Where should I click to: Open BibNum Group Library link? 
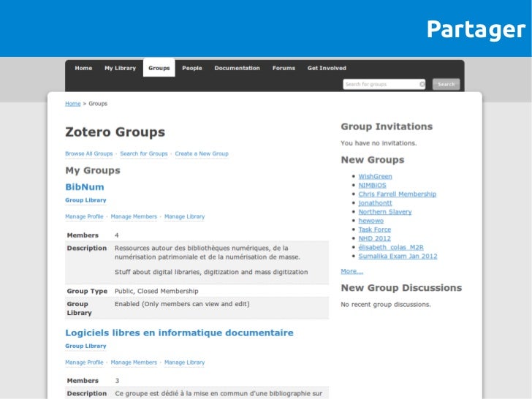click(x=85, y=200)
